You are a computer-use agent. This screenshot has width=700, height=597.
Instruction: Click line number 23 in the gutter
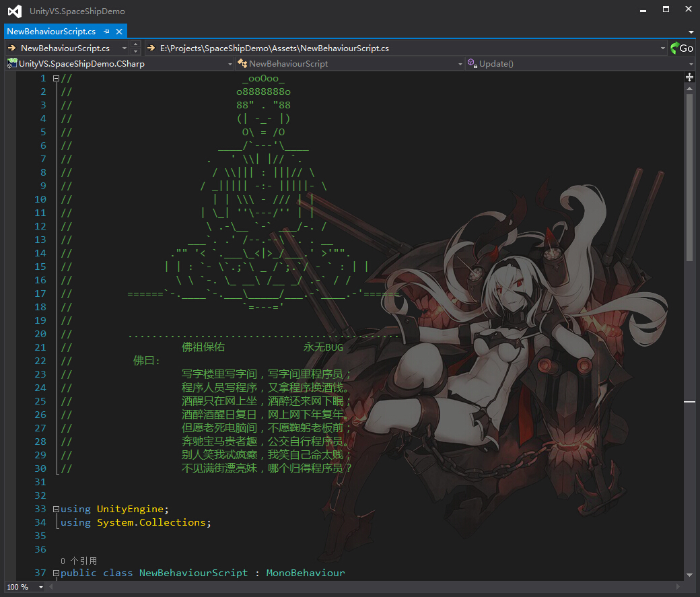point(40,374)
